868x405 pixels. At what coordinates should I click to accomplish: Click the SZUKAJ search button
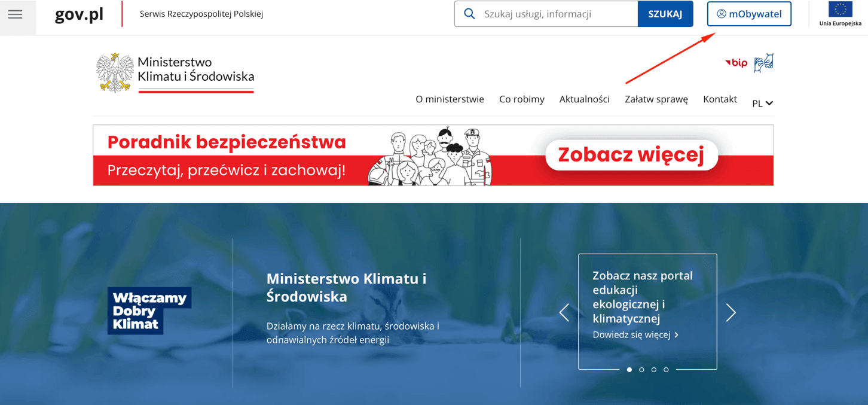coord(665,14)
